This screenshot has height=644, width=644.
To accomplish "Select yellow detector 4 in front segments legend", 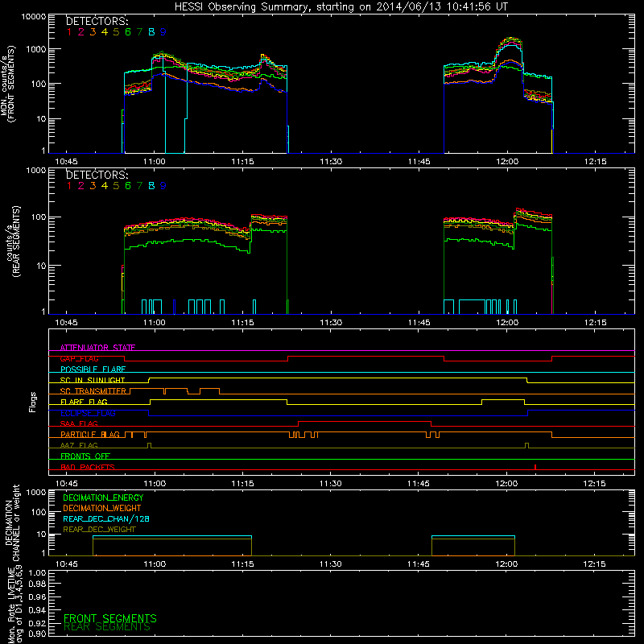I will (105, 32).
